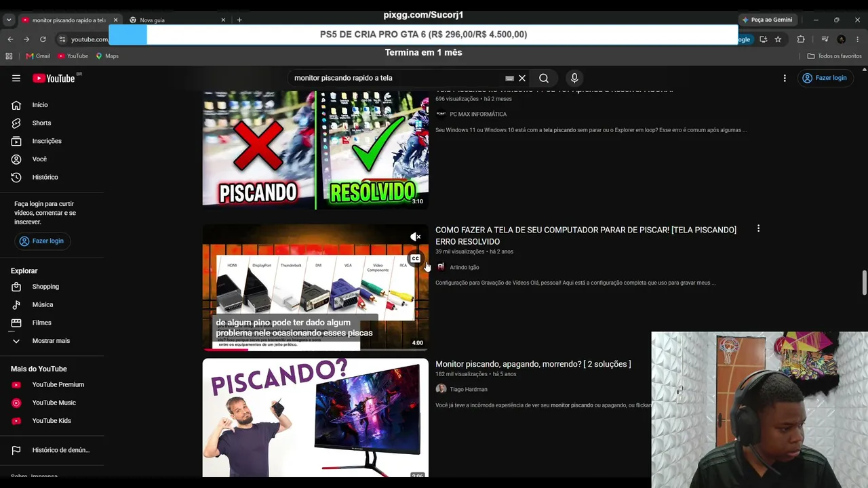This screenshot has height=488, width=868.
Task: Open the Monitor piscando, apagando, morrendo video title
Action: 533,364
